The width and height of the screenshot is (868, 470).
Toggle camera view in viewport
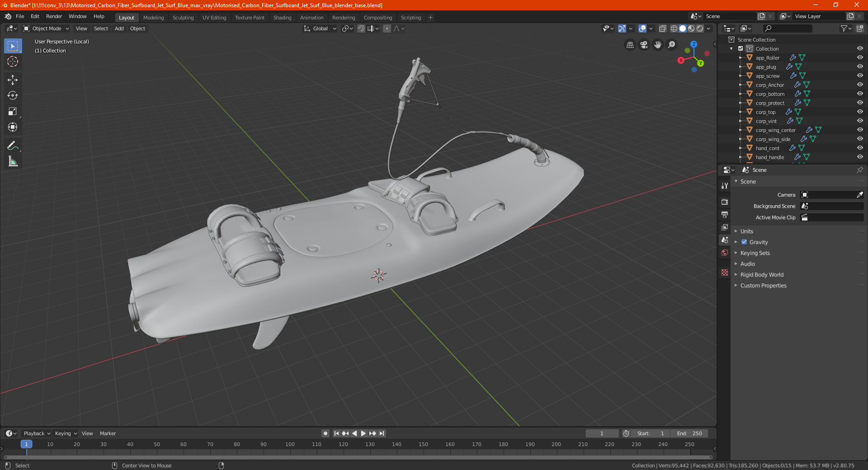(644, 45)
